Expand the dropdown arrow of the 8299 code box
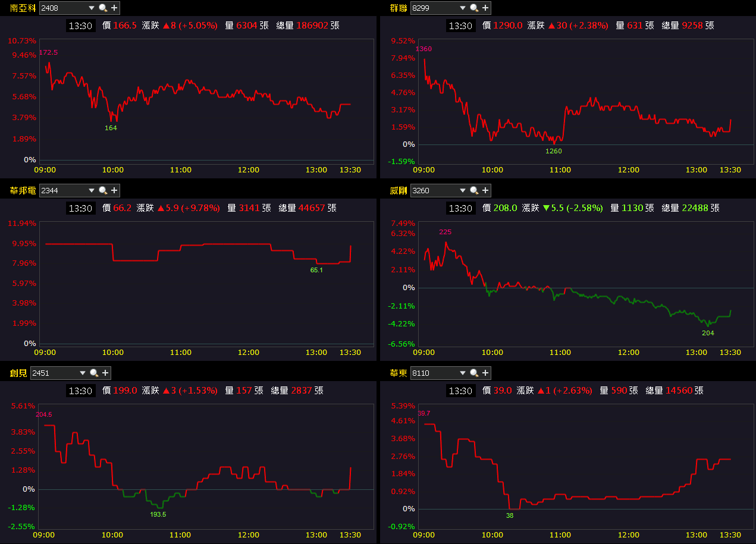This screenshot has height=544, width=756. click(463, 8)
